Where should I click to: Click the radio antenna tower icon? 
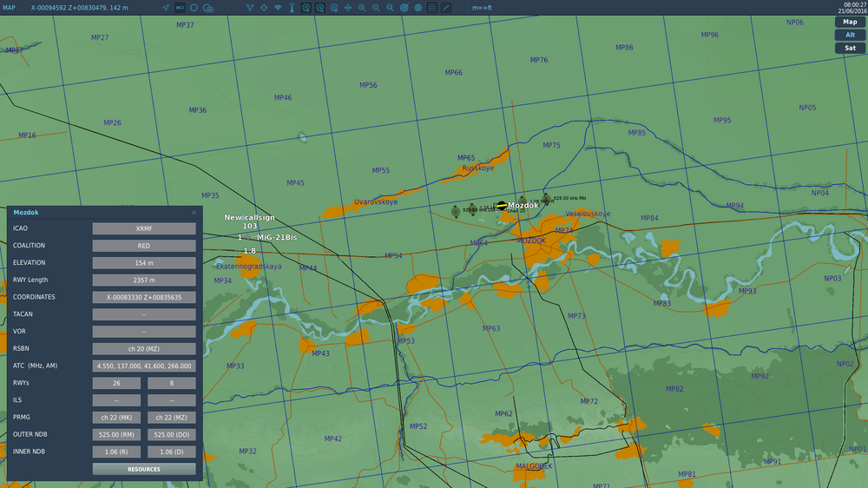pyautogui.click(x=292, y=8)
